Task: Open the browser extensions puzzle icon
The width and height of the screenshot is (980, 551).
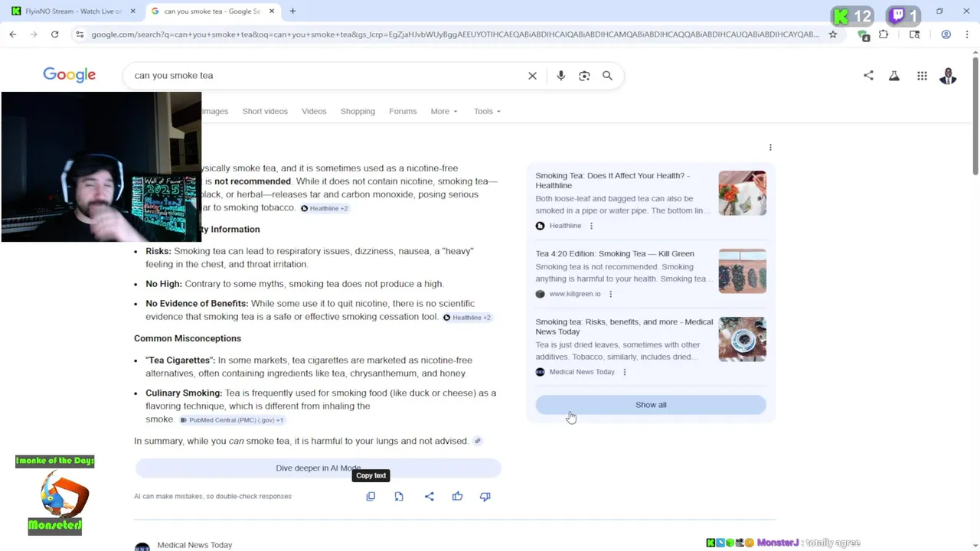Action: coord(884,34)
